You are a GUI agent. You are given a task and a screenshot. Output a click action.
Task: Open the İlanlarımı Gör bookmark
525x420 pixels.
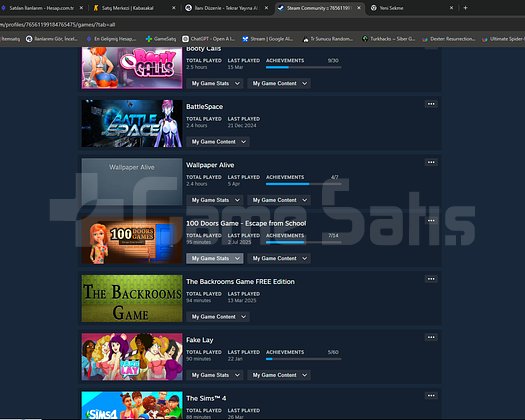coord(52,39)
